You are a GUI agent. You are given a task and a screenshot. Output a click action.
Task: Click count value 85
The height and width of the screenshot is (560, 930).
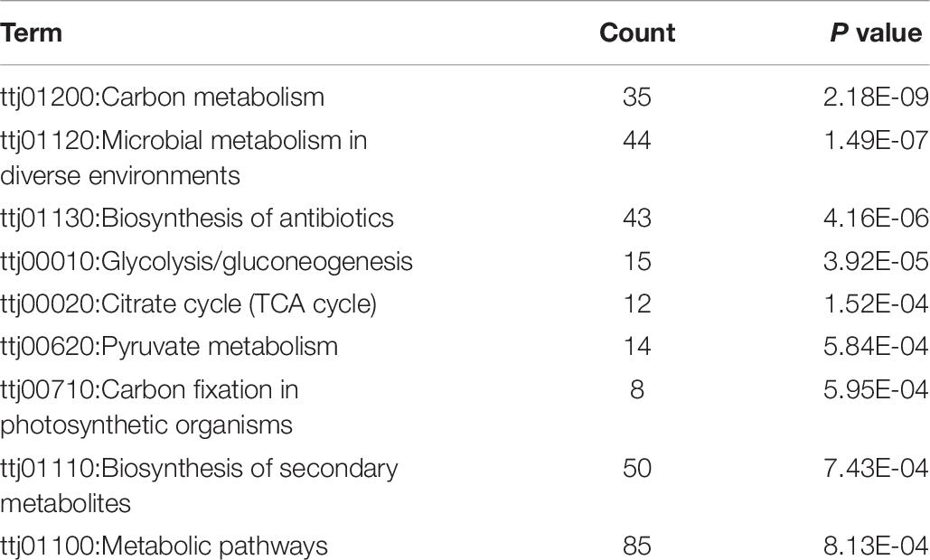coord(637,546)
